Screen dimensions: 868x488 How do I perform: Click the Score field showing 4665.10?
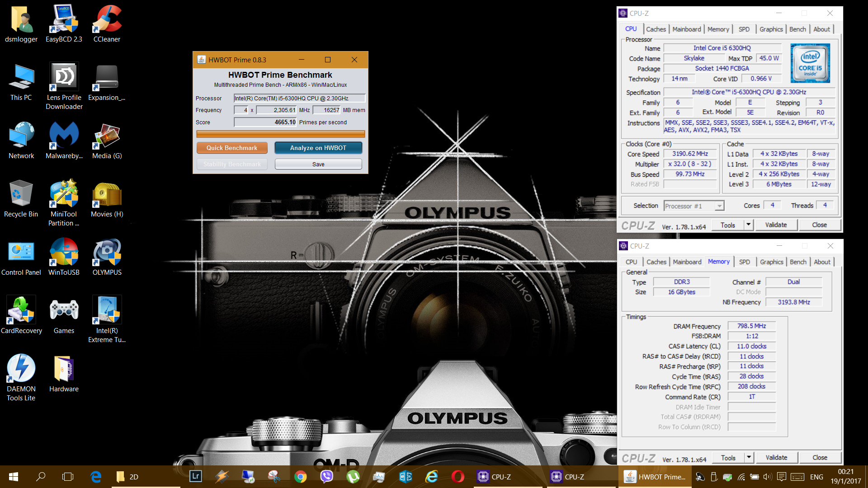click(x=265, y=122)
